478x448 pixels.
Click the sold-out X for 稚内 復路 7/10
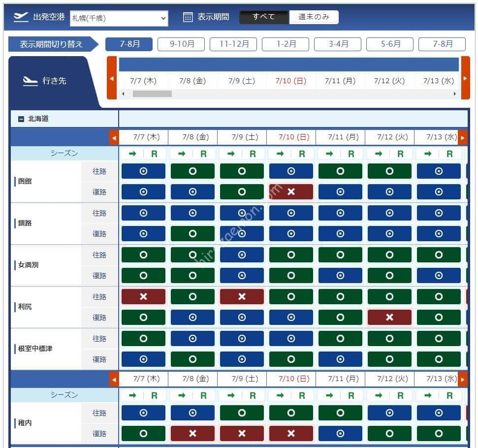(x=291, y=434)
